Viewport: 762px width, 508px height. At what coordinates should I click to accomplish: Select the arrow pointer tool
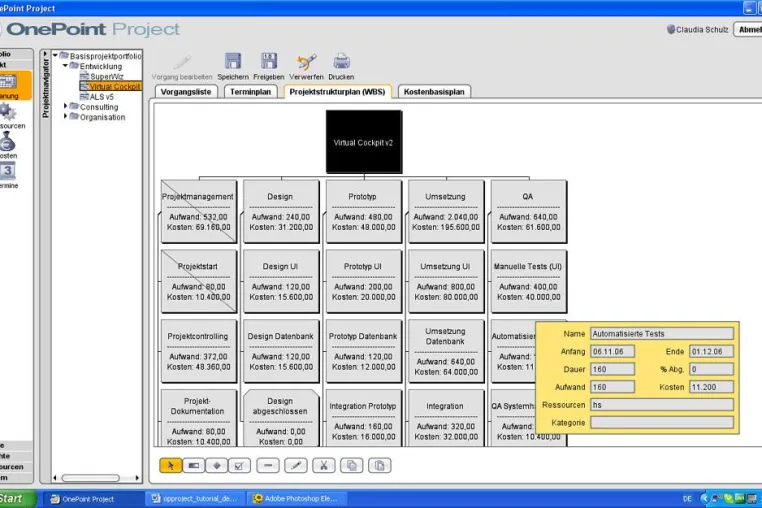171,466
